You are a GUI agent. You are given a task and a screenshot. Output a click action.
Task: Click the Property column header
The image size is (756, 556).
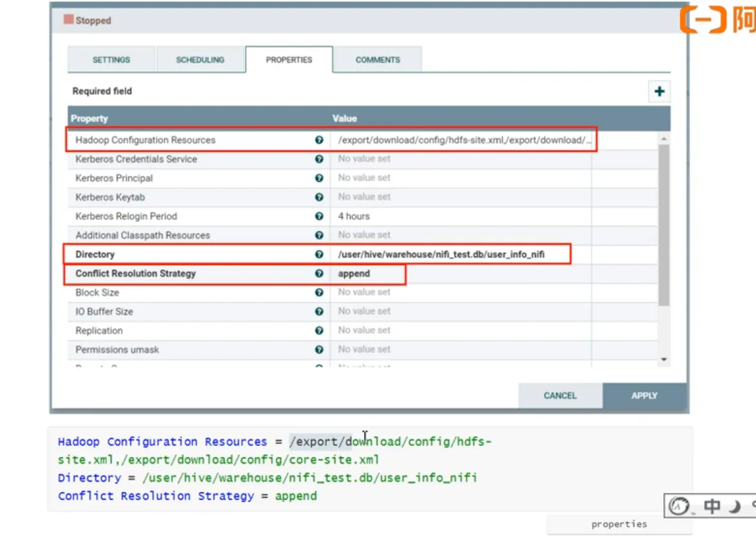pyautogui.click(x=89, y=119)
